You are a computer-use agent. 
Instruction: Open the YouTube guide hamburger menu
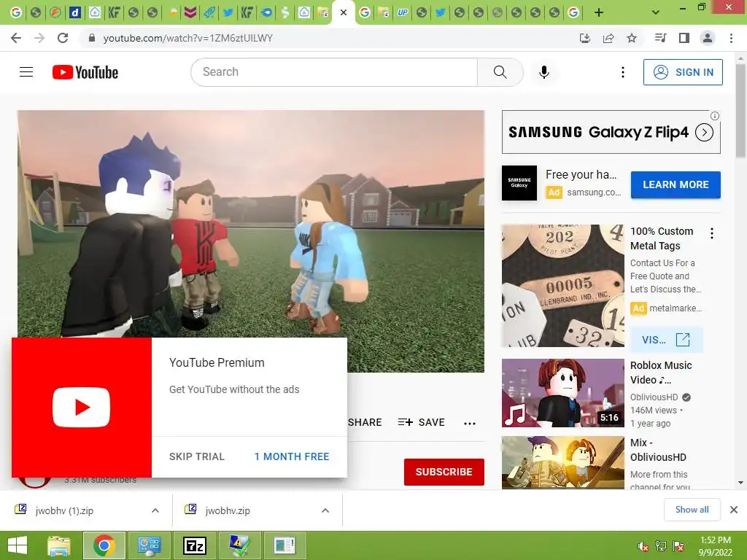point(26,72)
